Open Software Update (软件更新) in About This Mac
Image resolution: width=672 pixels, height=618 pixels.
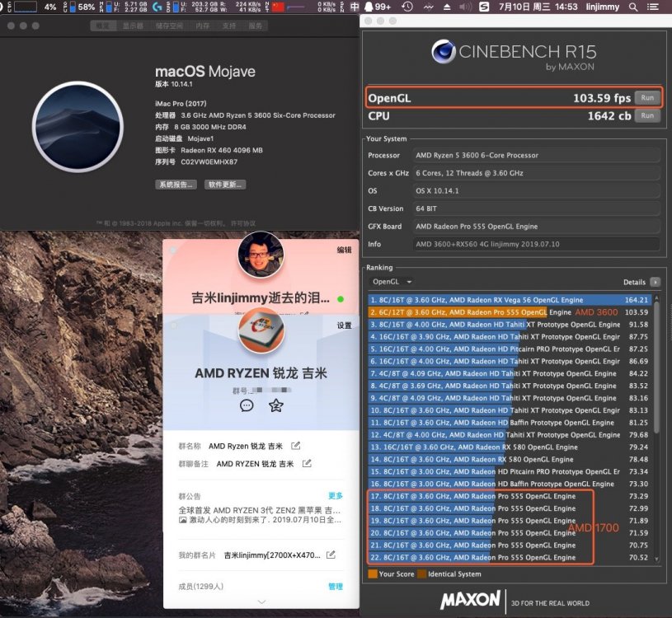(x=225, y=185)
